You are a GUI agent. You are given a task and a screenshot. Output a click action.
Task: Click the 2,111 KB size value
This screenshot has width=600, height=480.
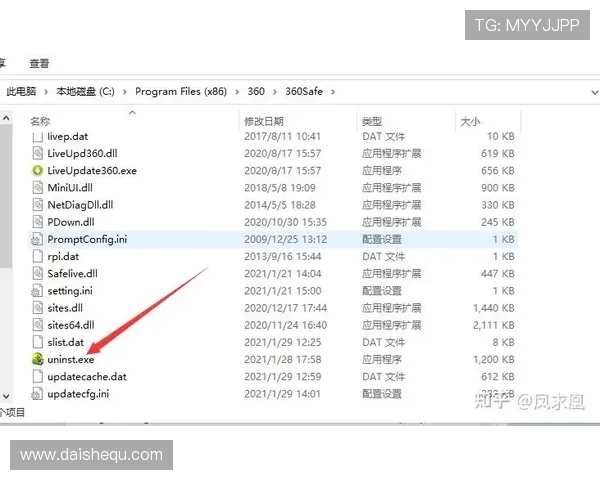pyautogui.click(x=494, y=325)
